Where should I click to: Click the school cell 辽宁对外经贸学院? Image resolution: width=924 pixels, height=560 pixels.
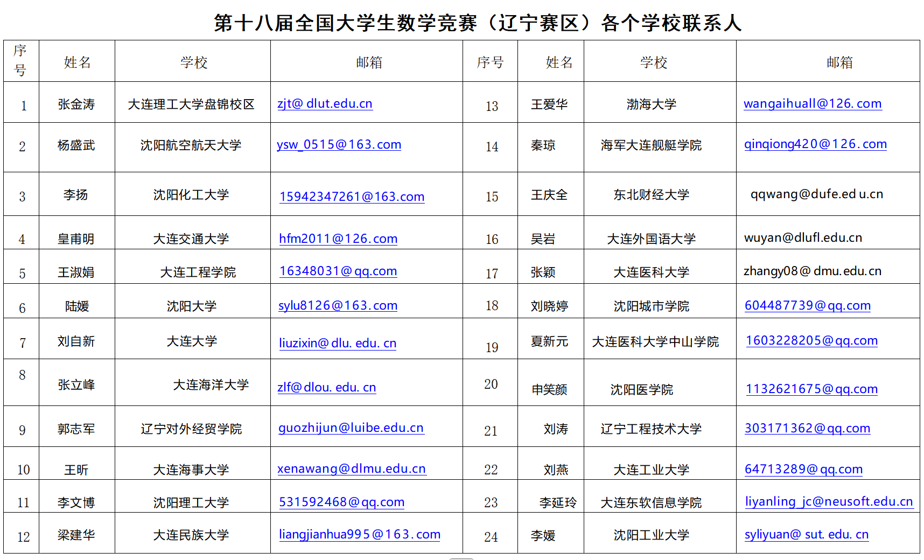pos(191,429)
